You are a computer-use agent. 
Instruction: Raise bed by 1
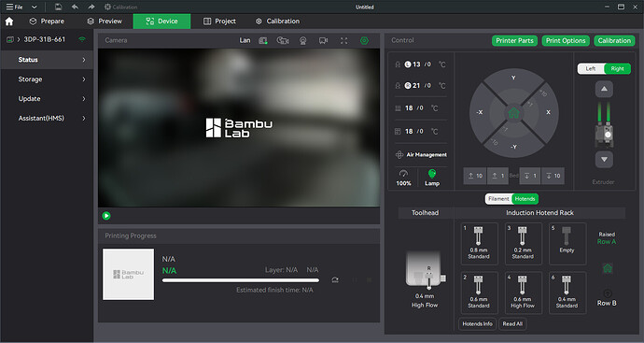(x=497, y=176)
